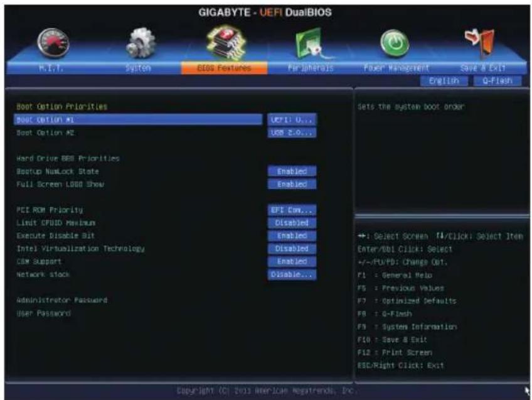532x400 pixels.
Task: Open Network stack Disable value dropdown
Action: pyautogui.click(x=292, y=274)
